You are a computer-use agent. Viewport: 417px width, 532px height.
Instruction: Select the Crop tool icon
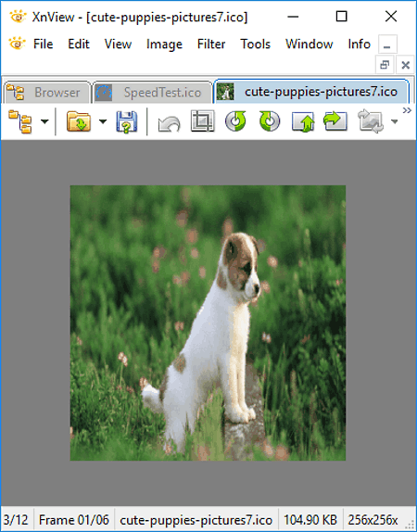point(203,121)
